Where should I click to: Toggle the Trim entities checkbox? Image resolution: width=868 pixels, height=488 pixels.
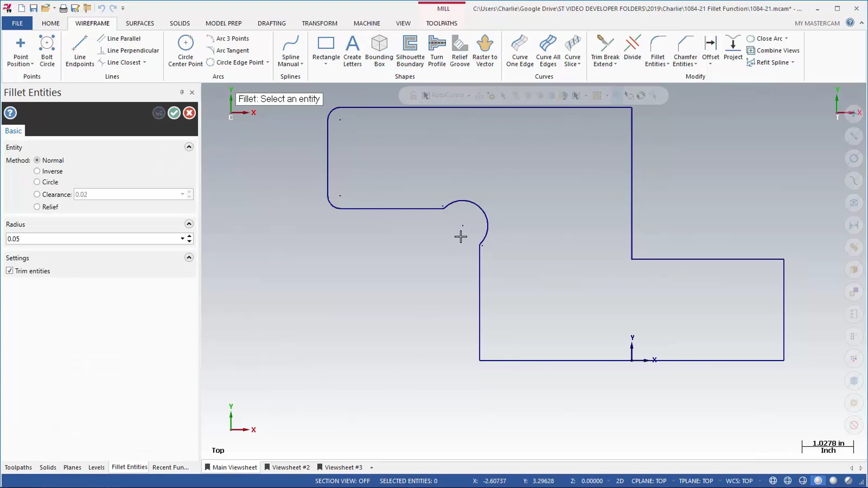pyautogui.click(x=9, y=271)
